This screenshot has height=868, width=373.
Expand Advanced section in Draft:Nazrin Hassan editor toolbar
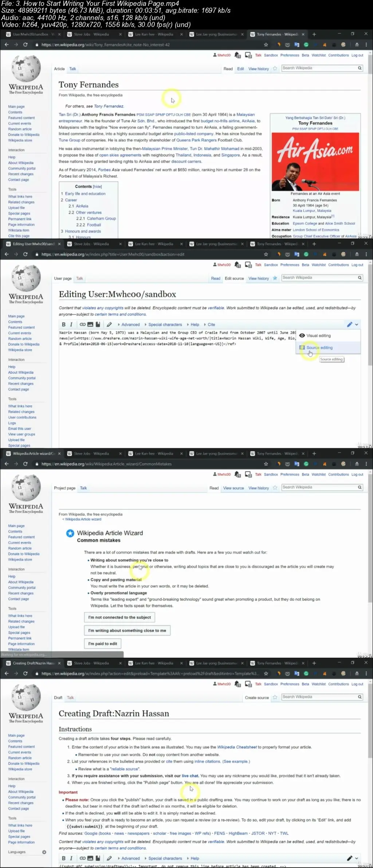[x=128, y=858]
